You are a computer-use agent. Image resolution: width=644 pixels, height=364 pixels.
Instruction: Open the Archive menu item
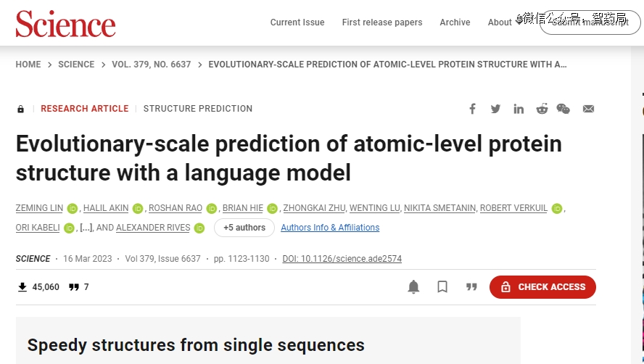pos(455,22)
